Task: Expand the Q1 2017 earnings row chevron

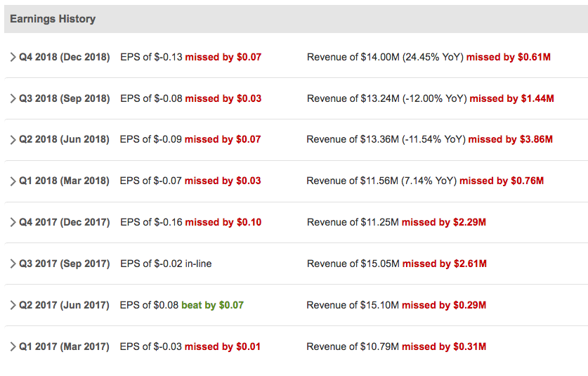Action: [13, 346]
